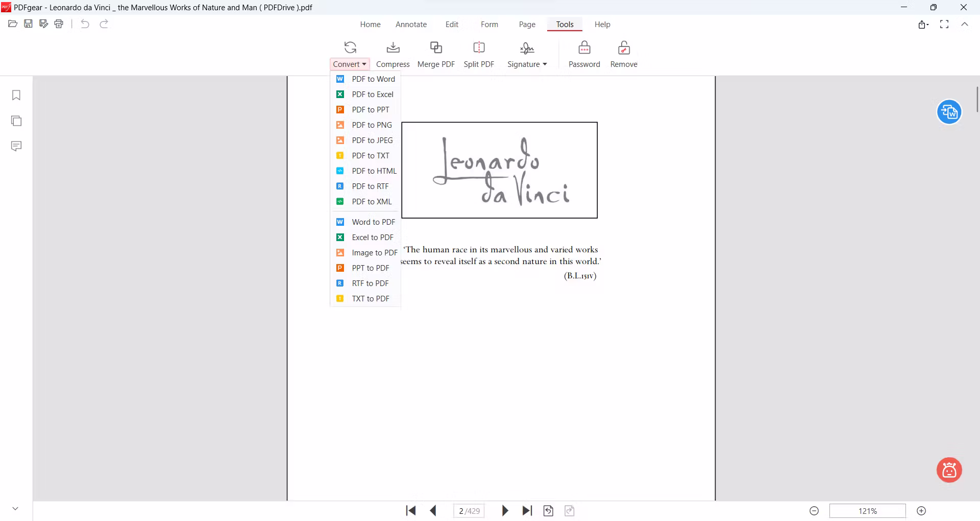Choose PDF to Excel option
Viewport: 980px width, 521px height.
365,94
